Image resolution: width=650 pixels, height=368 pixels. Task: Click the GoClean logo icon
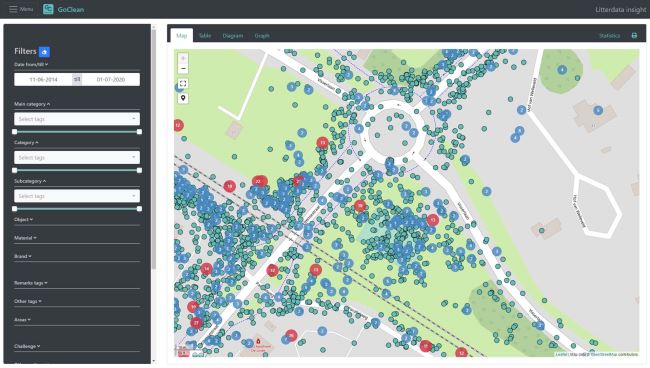coord(48,9)
